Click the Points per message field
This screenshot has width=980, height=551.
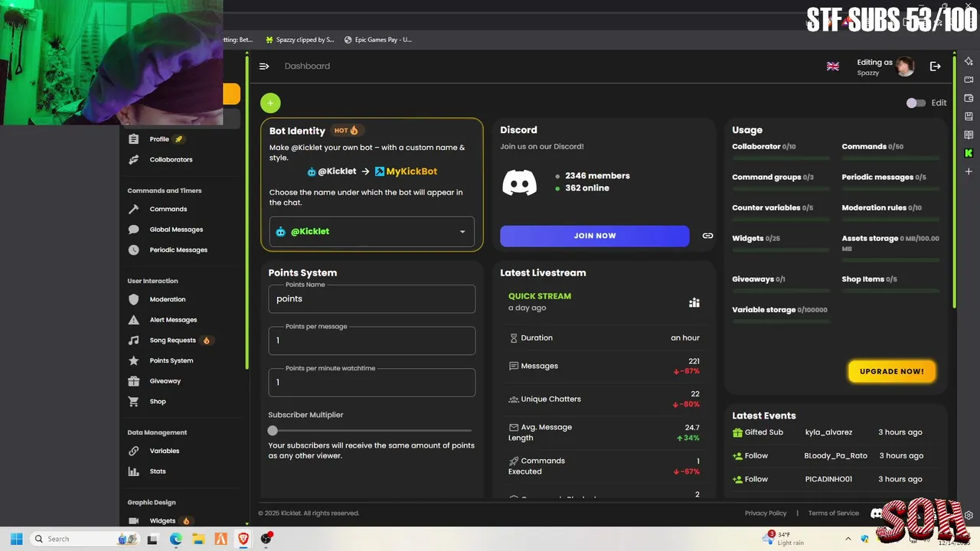pyautogui.click(x=371, y=341)
